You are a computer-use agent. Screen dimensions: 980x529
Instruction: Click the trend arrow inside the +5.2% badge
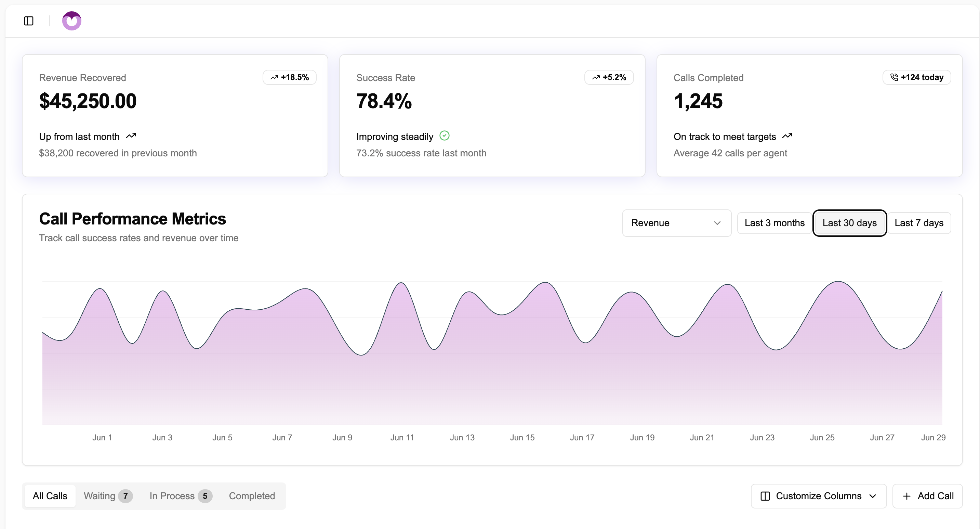click(x=597, y=77)
